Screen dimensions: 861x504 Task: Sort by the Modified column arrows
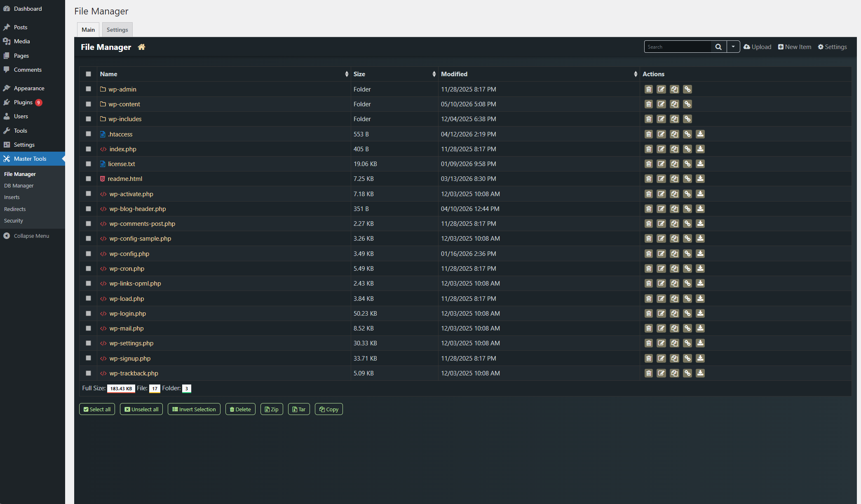coord(636,74)
